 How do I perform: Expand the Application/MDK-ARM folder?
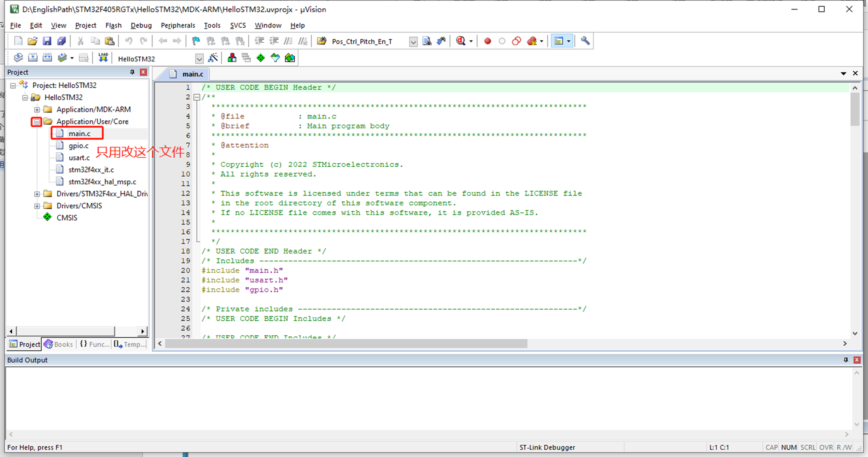click(37, 110)
